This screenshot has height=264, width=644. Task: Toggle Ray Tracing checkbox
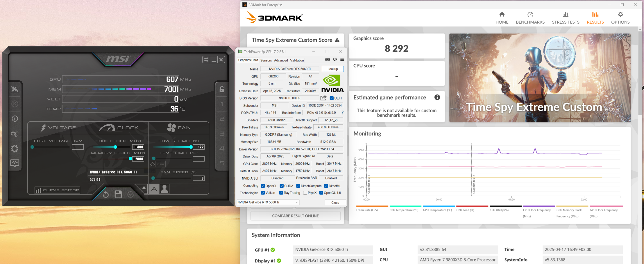[x=281, y=193]
